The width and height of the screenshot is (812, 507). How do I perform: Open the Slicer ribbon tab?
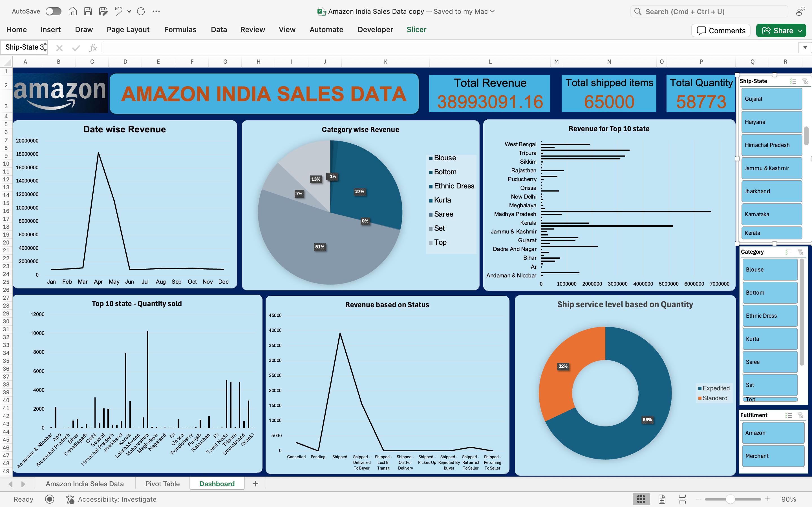[x=416, y=30]
